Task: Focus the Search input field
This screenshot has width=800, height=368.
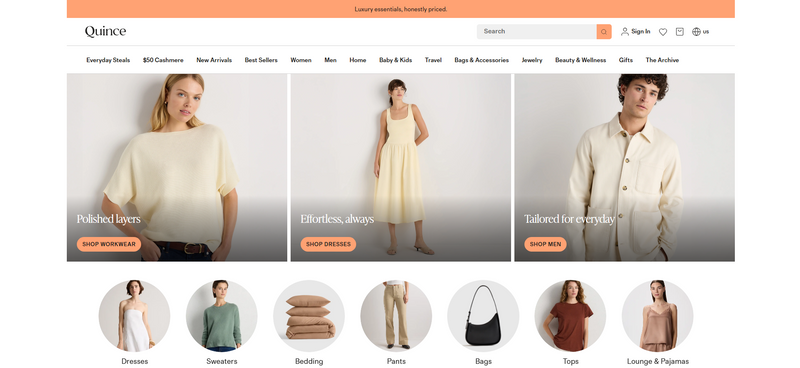Action: 537,32
